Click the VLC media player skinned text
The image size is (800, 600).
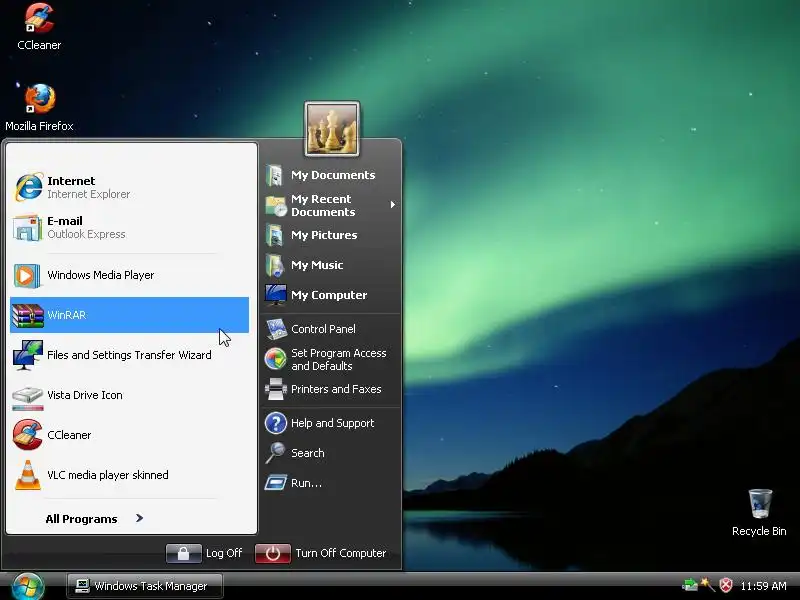coord(108,475)
